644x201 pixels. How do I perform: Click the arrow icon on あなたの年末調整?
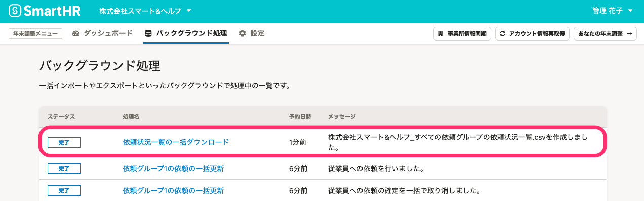(630, 34)
